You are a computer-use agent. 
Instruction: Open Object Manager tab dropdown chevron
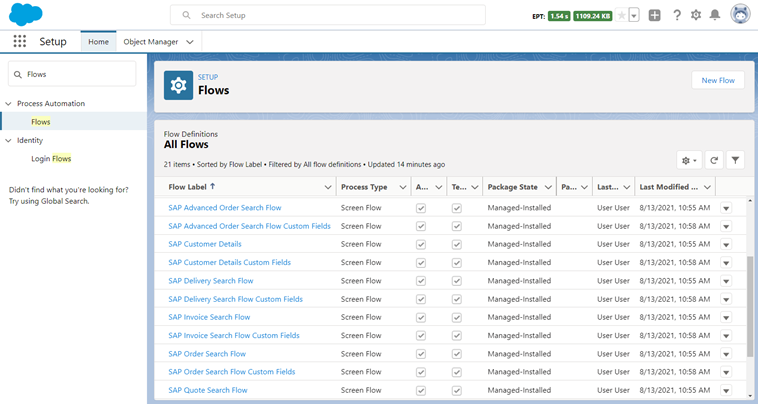190,42
